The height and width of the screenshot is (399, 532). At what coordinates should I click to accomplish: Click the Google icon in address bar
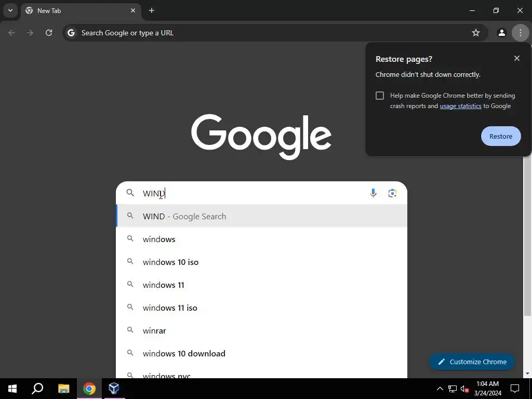[x=71, y=33]
